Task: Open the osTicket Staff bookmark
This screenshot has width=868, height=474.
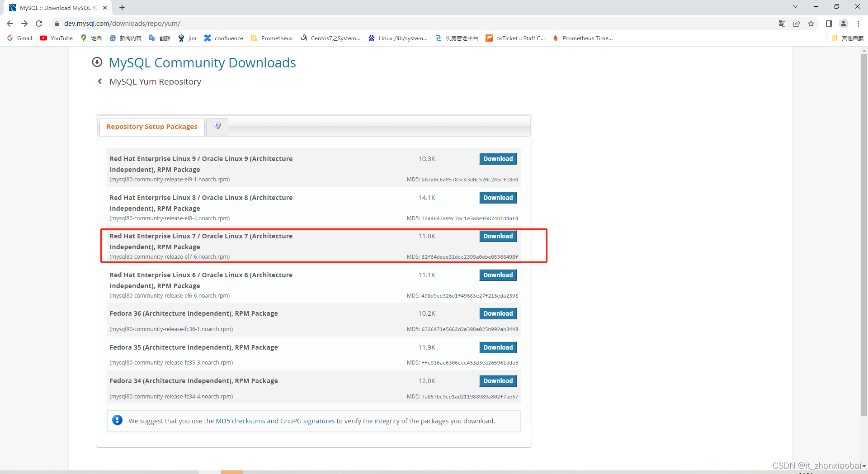Action: click(x=515, y=38)
